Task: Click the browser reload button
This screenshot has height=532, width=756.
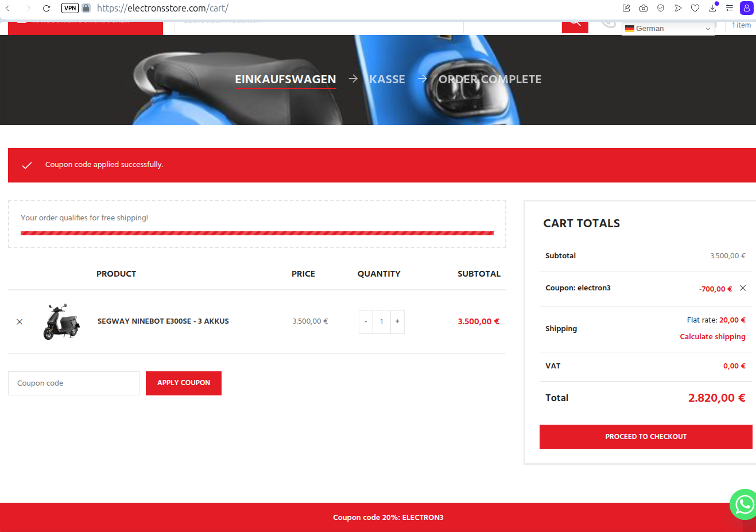Action: point(46,8)
